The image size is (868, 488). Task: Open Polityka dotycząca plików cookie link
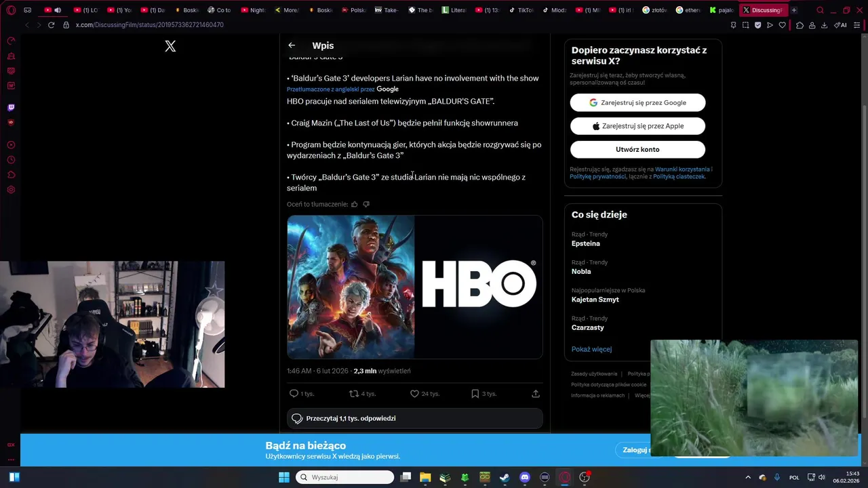click(608, 384)
